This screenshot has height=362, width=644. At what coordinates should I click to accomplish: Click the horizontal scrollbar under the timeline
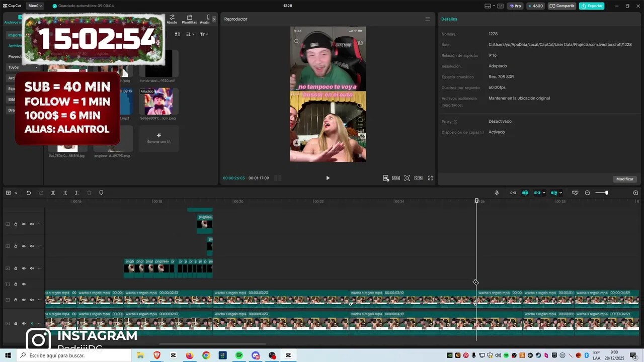coord(213,344)
